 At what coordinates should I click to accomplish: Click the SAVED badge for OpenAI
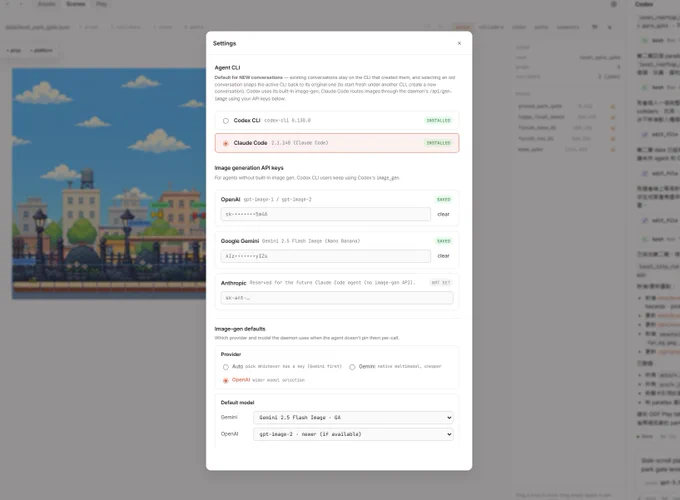pos(444,199)
